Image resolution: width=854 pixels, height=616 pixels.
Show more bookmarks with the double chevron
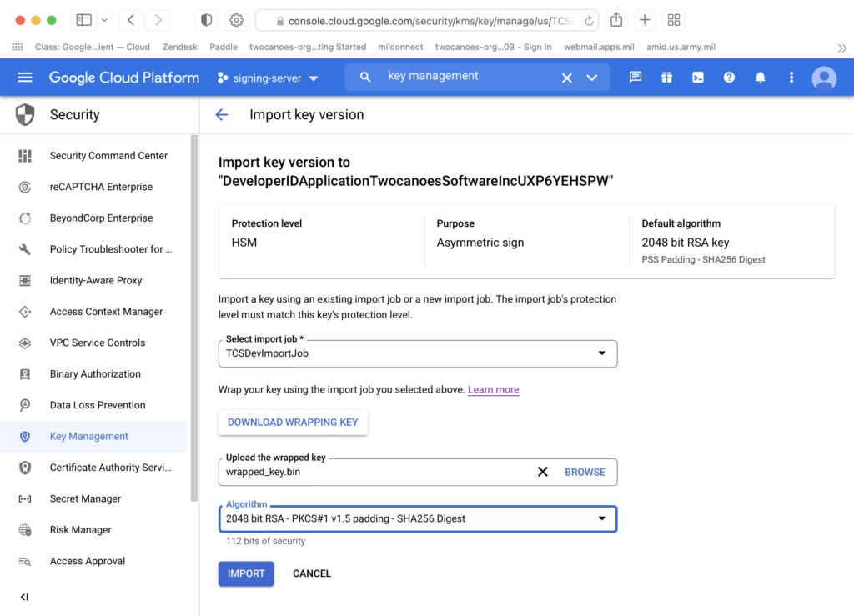(842, 48)
